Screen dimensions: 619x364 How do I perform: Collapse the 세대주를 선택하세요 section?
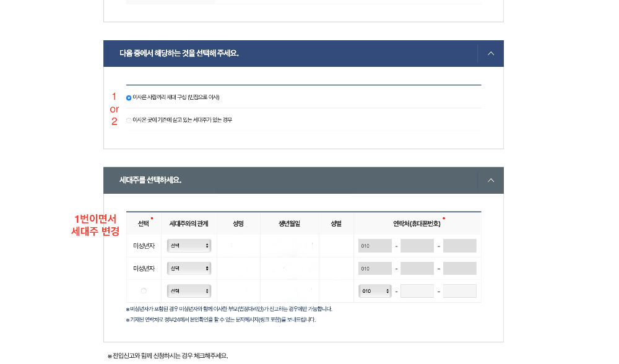tap(490, 180)
